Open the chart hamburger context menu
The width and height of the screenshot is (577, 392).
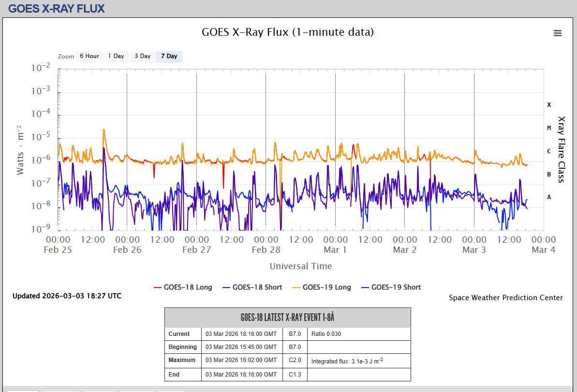point(558,33)
